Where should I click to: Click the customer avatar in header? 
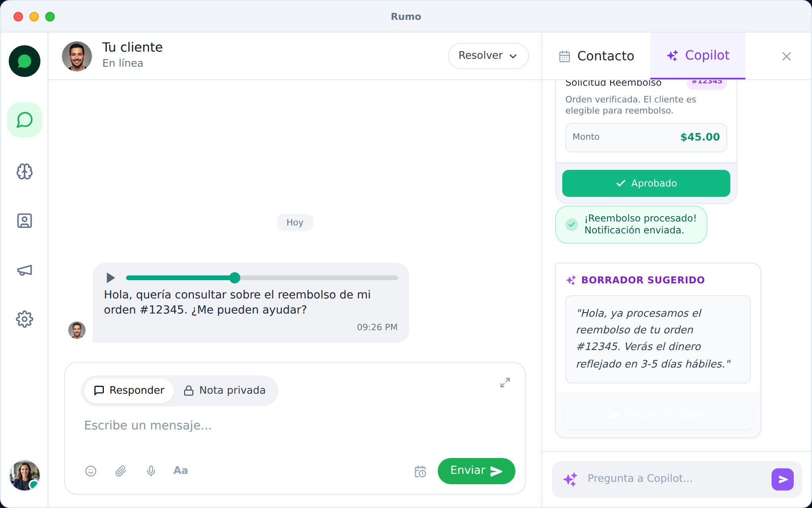(x=77, y=56)
